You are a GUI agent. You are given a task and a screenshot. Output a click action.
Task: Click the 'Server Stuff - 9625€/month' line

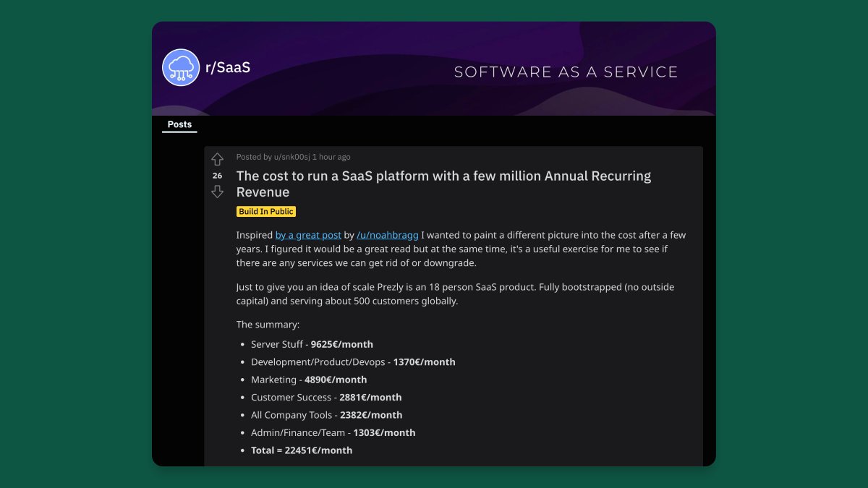(x=312, y=344)
